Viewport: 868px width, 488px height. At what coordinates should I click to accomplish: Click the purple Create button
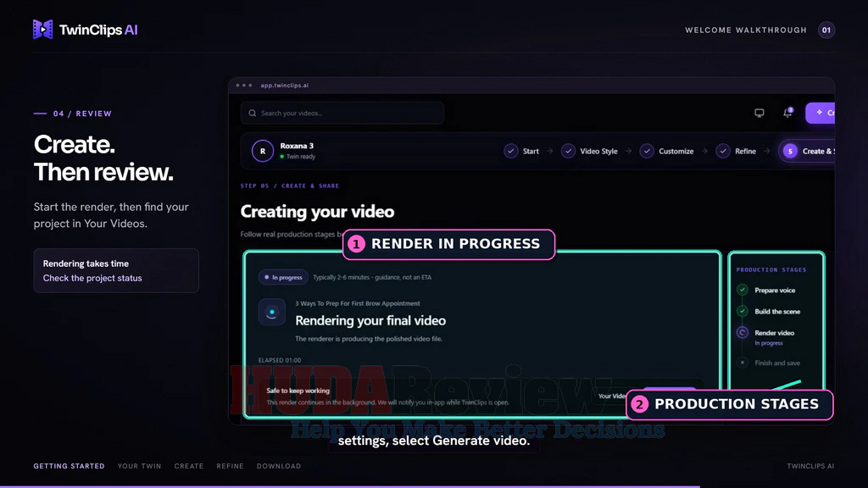pos(820,113)
